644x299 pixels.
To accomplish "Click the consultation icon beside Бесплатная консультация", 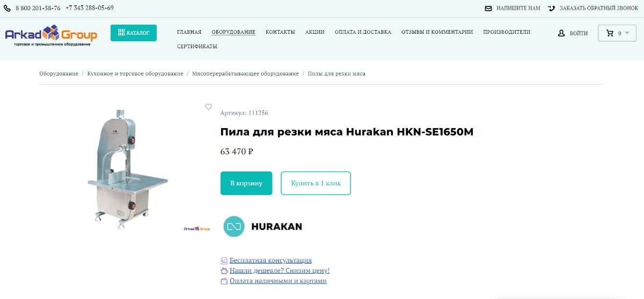I will tap(224, 260).
